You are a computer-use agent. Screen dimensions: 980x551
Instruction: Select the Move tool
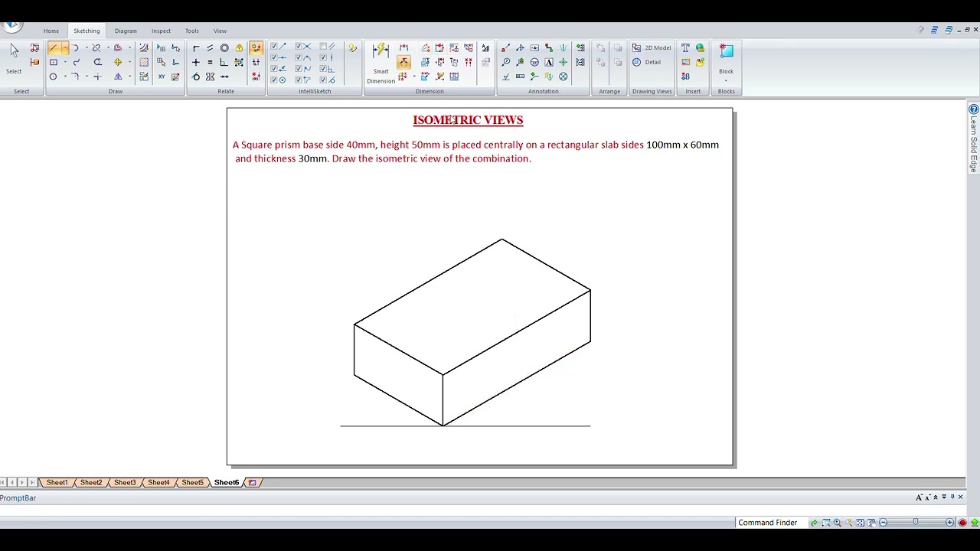coord(118,62)
